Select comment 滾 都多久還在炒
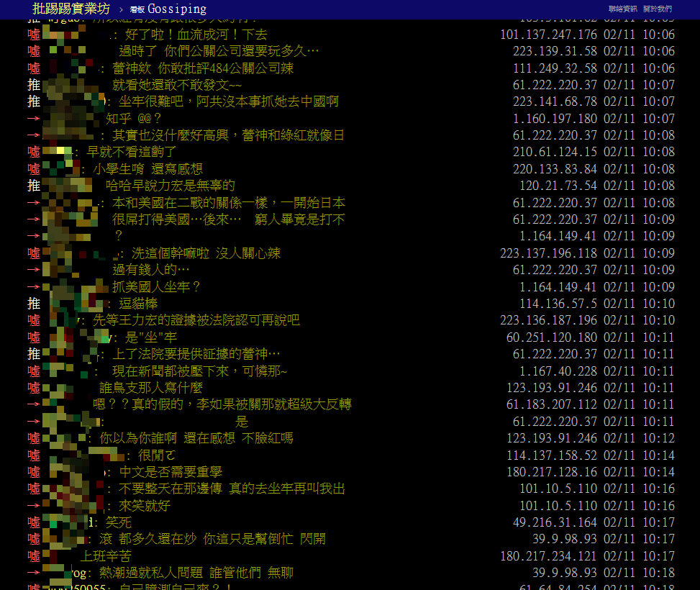This screenshot has width=700, height=590. coord(147,539)
